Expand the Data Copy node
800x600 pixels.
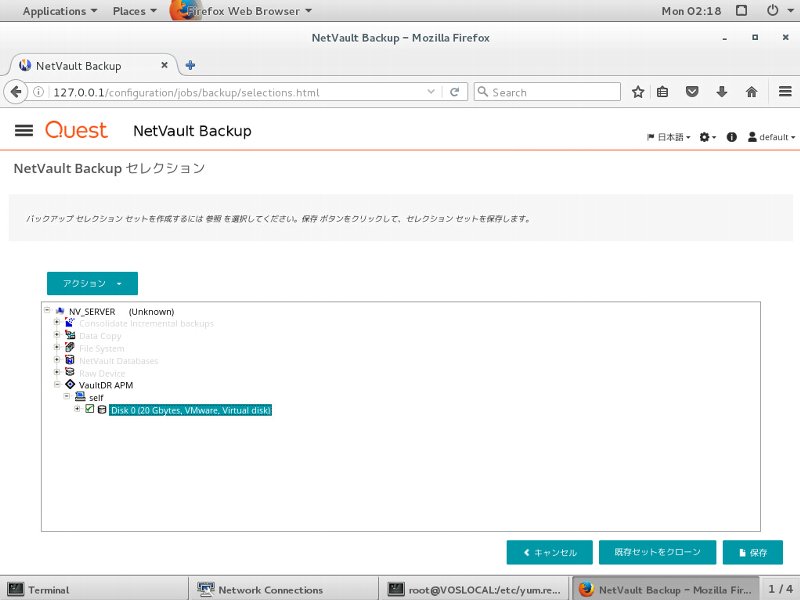pyautogui.click(x=57, y=335)
